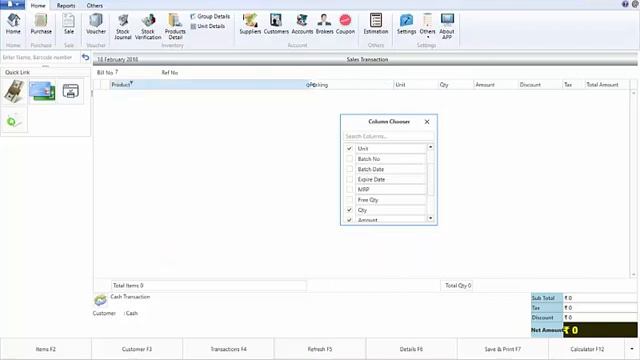Open the application menu dropdown
This screenshot has width=640, height=360.
[12, 4]
